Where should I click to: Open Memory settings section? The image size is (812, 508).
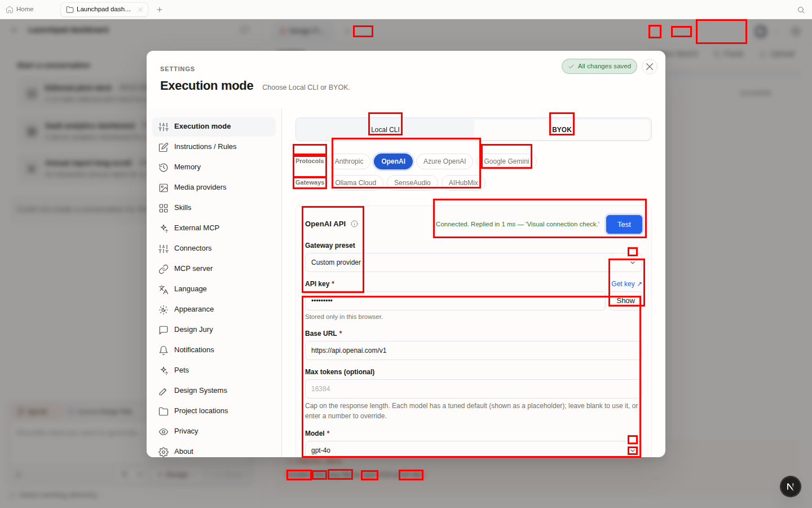coord(214,167)
